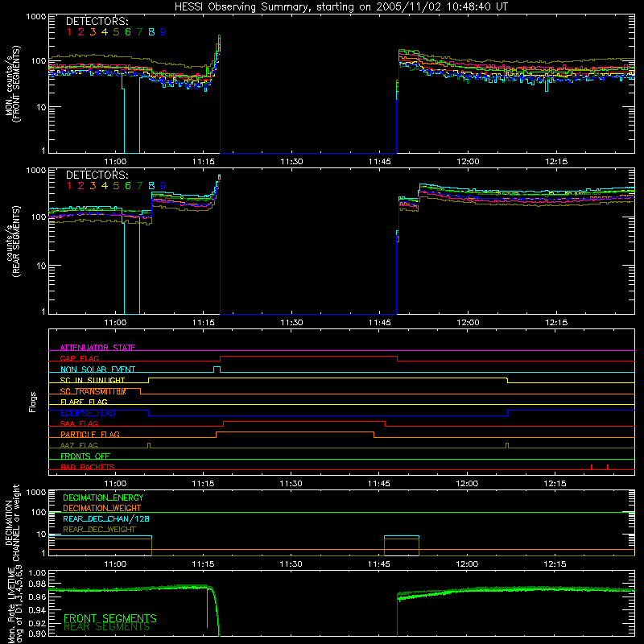Select cyan detector number 8 in rear segments legend

[151, 186]
